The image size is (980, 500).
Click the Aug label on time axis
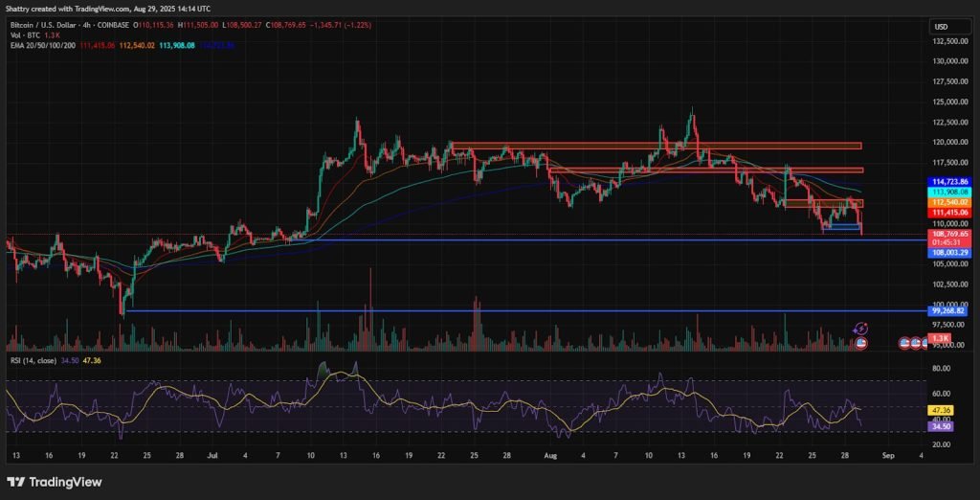pos(551,458)
